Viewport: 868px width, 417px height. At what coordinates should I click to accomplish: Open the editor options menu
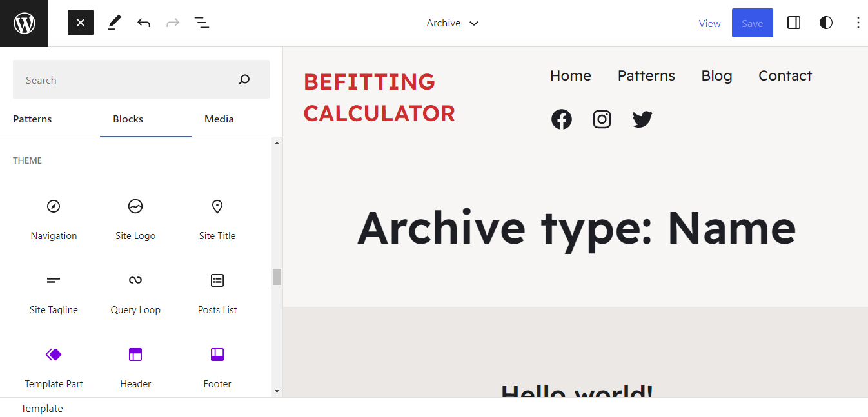coord(858,23)
